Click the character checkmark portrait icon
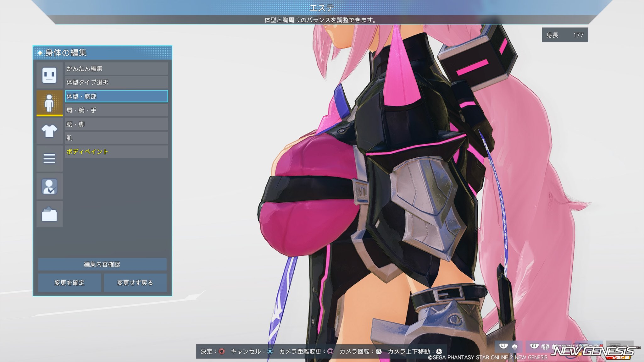Image resolution: width=644 pixels, height=362 pixels. (49, 186)
